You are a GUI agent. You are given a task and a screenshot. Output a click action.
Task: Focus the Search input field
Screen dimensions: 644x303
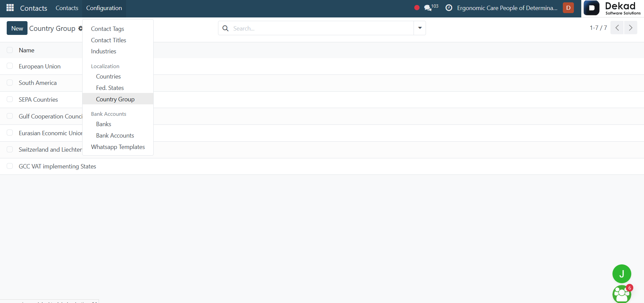coord(322,29)
